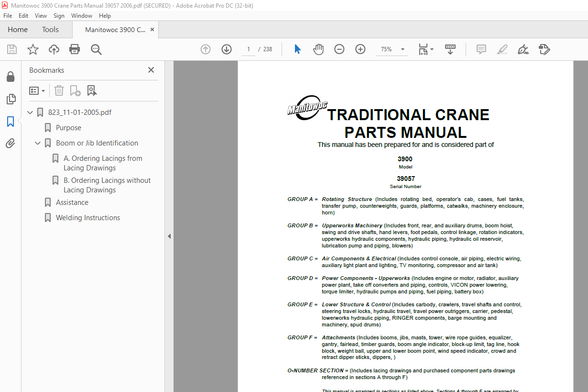This screenshot has width=588, height=392.
Task: Open the Attachments paperclip panel
Action: [x=11, y=144]
